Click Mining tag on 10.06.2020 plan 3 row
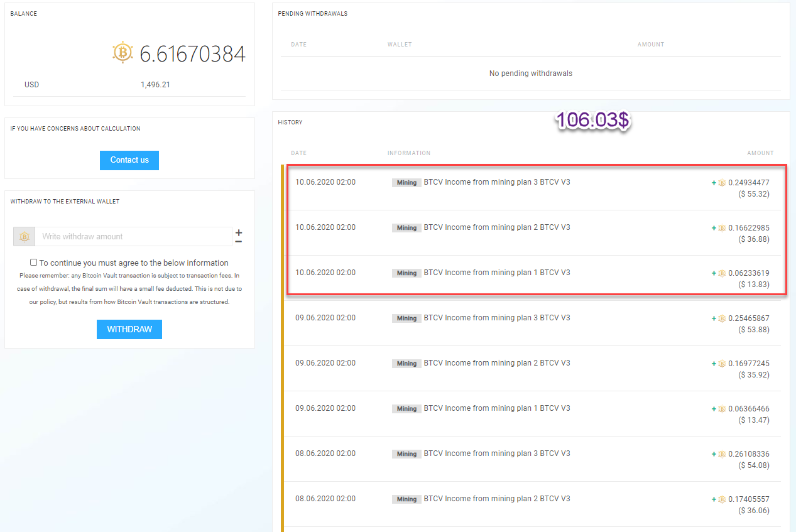The image size is (796, 532). [x=406, y=183]
